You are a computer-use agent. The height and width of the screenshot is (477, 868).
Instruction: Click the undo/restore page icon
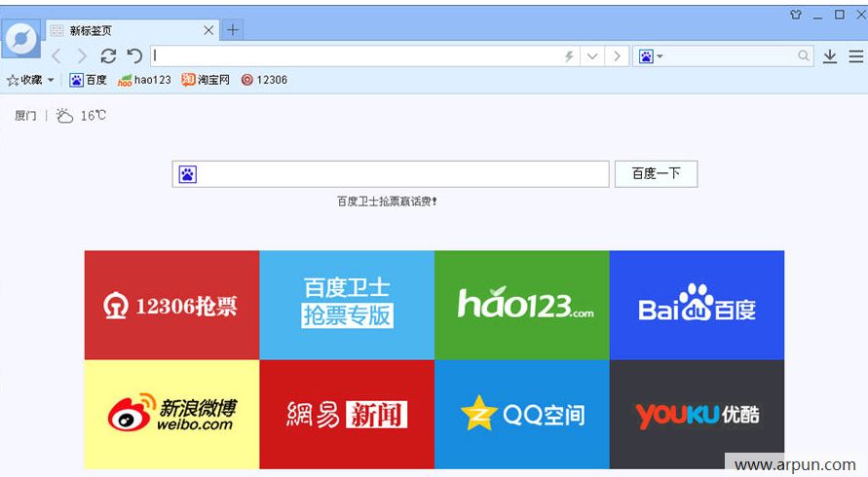pos(134,55)
